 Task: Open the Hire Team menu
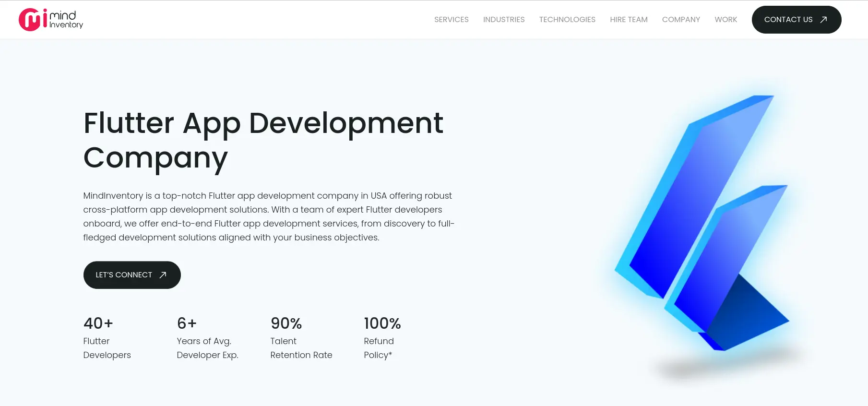[x=629, y=20]
